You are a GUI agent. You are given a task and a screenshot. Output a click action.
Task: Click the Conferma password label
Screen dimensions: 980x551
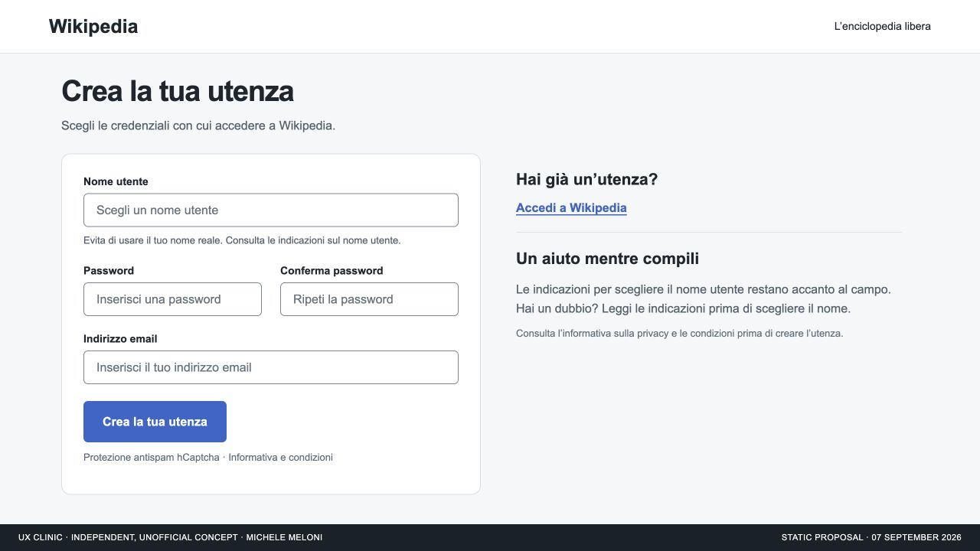(332, 270)
